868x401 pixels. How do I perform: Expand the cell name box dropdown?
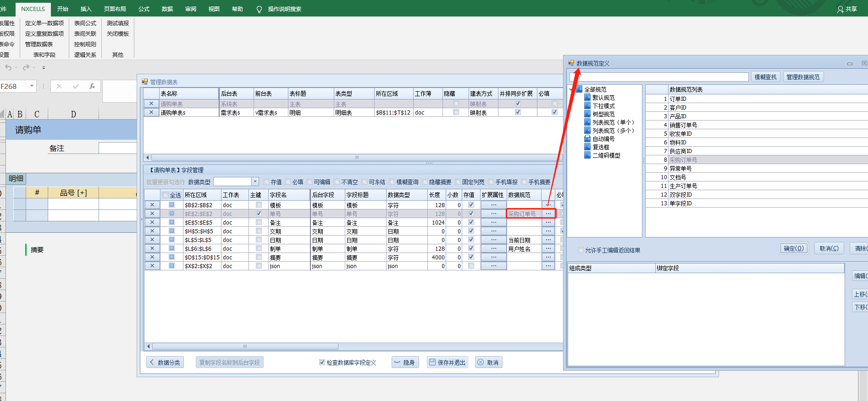[x=32, y=86]
